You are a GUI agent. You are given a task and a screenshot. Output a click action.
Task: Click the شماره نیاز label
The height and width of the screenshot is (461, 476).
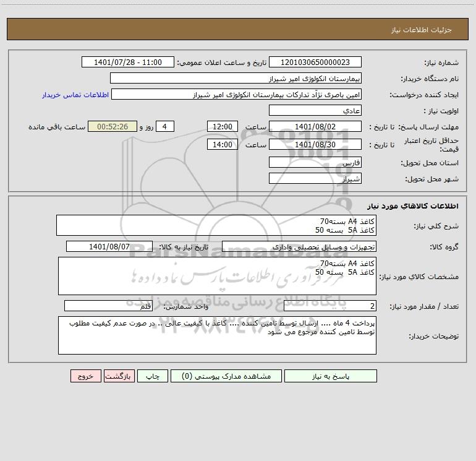coord(441,62)
